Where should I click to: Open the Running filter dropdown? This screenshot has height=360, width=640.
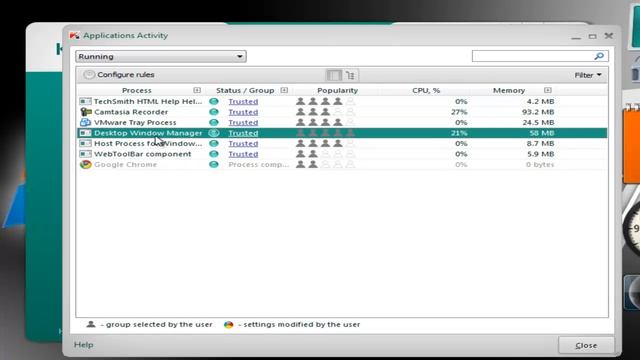[x=161, y=56]
